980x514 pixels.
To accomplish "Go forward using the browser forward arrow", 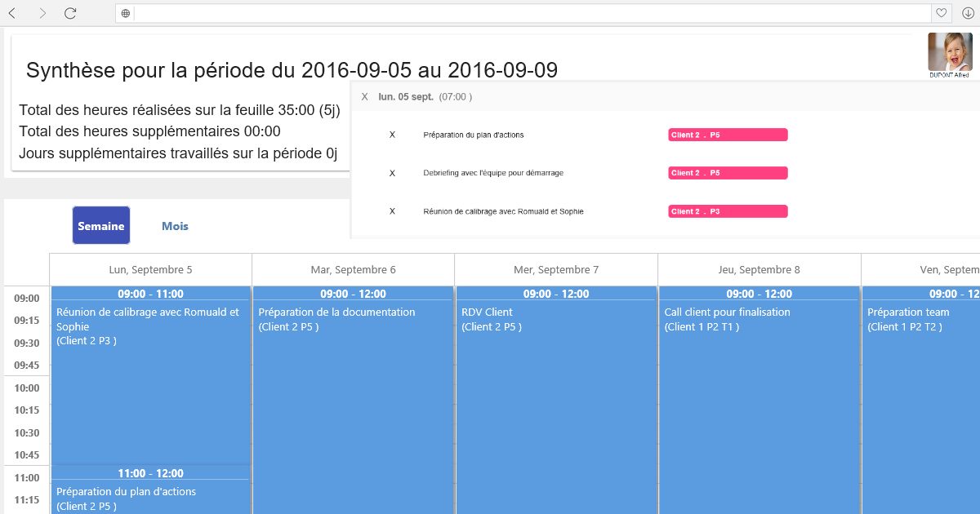I will (42, 13).
